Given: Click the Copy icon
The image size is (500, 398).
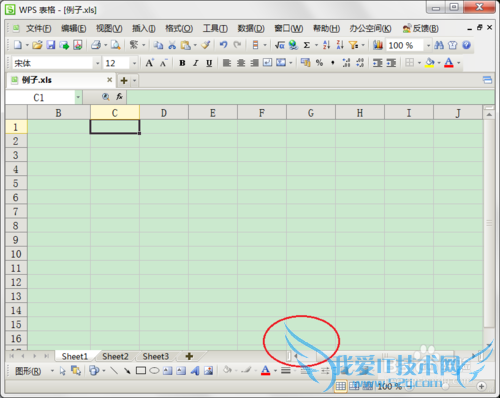Looking at the screenshot, I should (158, 45).
